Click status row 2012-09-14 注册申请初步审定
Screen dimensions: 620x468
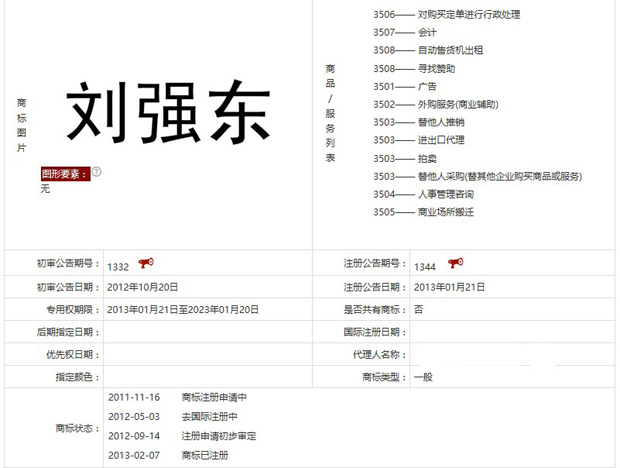pos(182,436)
